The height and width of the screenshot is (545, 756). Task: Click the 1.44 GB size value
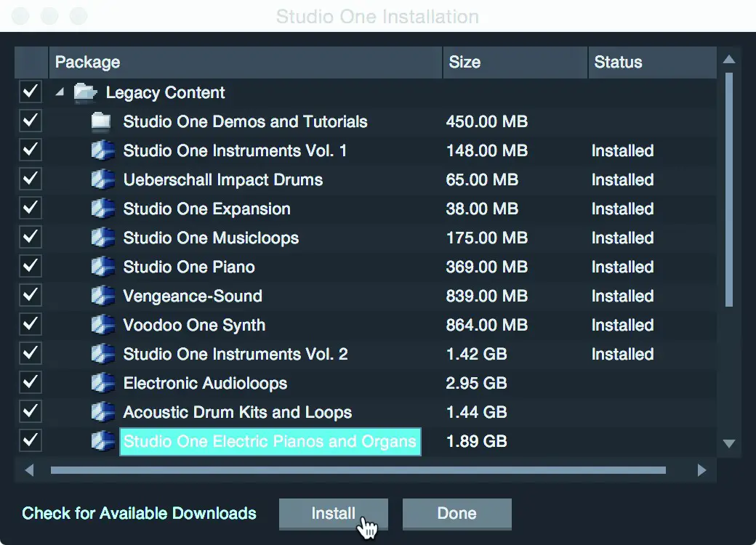tap(476, 412)
